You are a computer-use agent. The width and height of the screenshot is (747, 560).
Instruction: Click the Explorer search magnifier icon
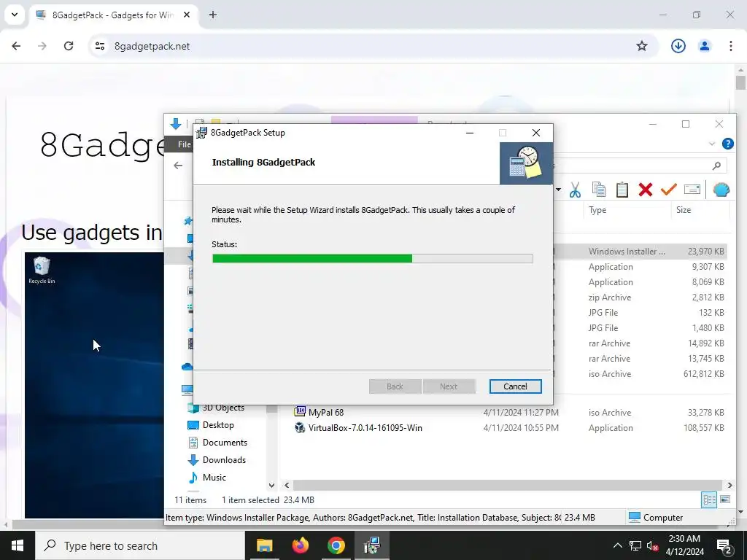(716, 166)
